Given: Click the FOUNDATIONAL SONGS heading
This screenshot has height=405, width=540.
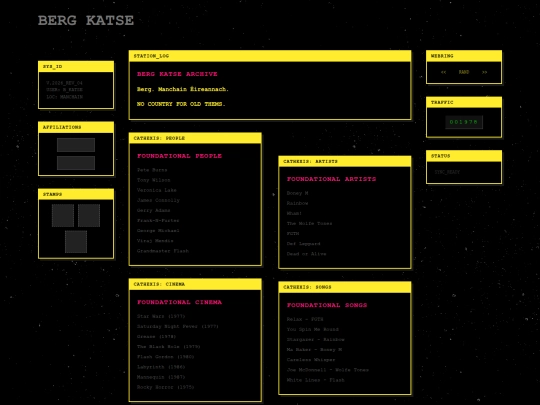Looking at the screenshot, I should 327,305.
